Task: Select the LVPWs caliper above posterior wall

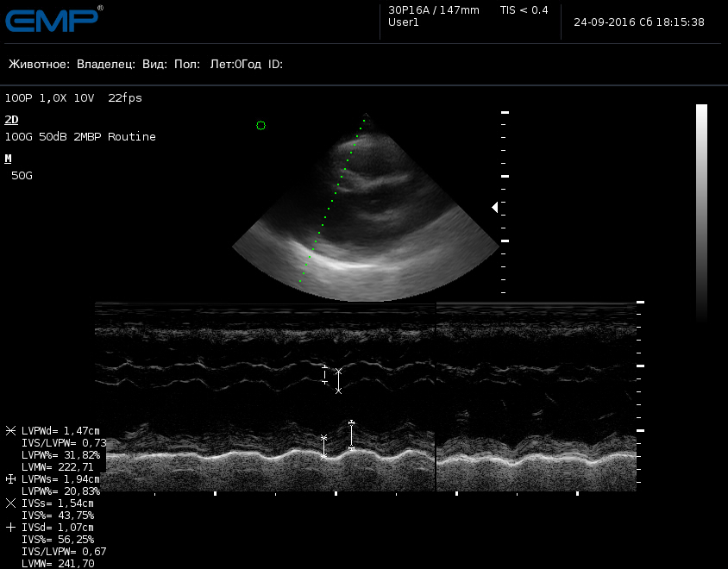Action: [x=351, y=435]
